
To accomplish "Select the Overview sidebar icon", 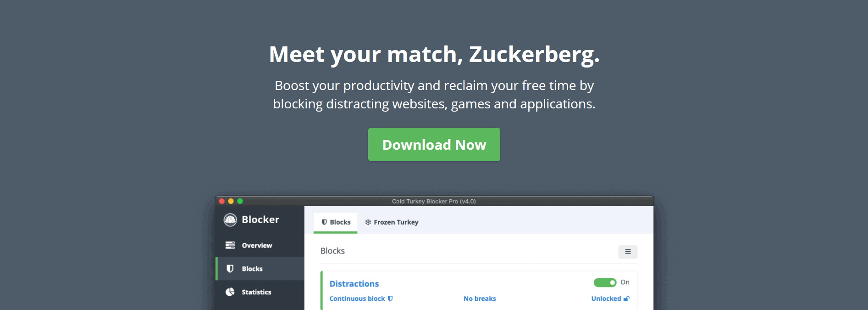I will point(230,245).
